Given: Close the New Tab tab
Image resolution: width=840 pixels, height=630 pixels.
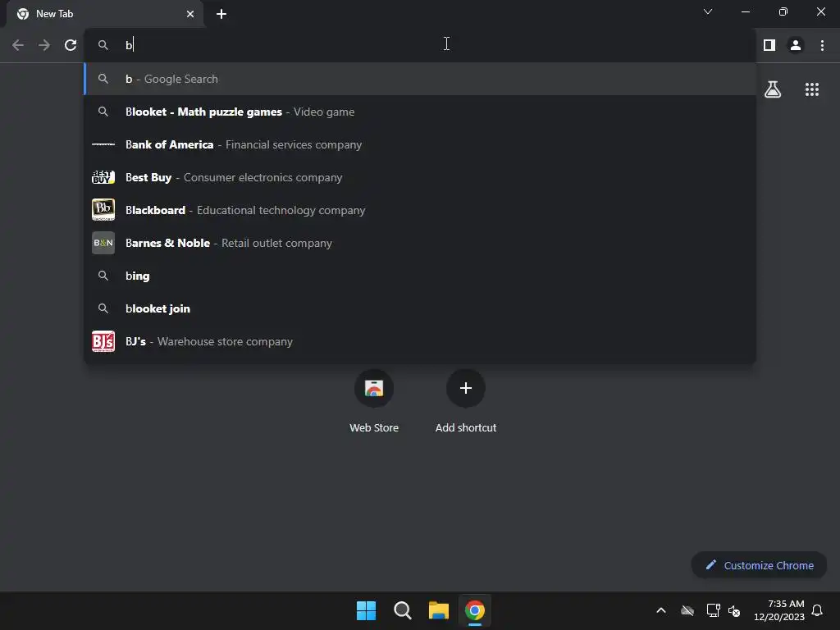Looking at the screenshot, I should tap(190, 14).
